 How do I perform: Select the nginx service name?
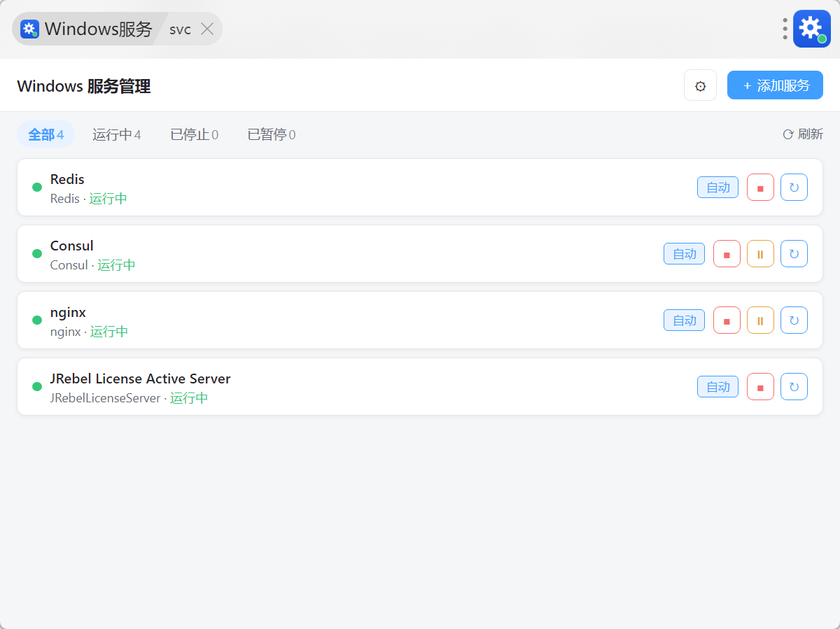(x=68, y=313)
